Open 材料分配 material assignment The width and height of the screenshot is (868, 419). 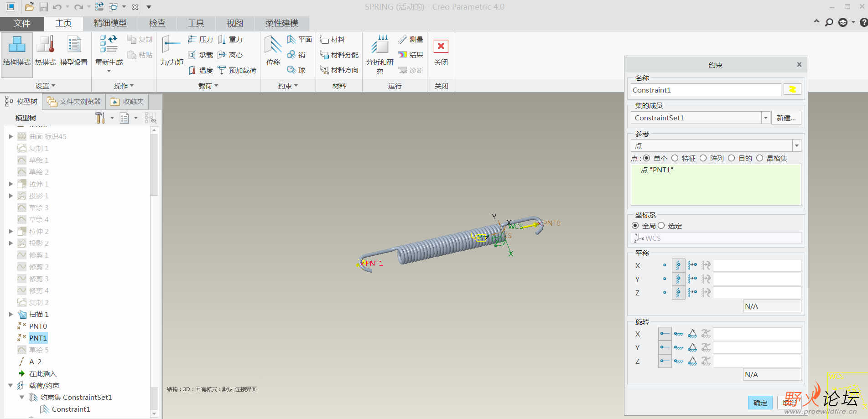coord(339,55)
